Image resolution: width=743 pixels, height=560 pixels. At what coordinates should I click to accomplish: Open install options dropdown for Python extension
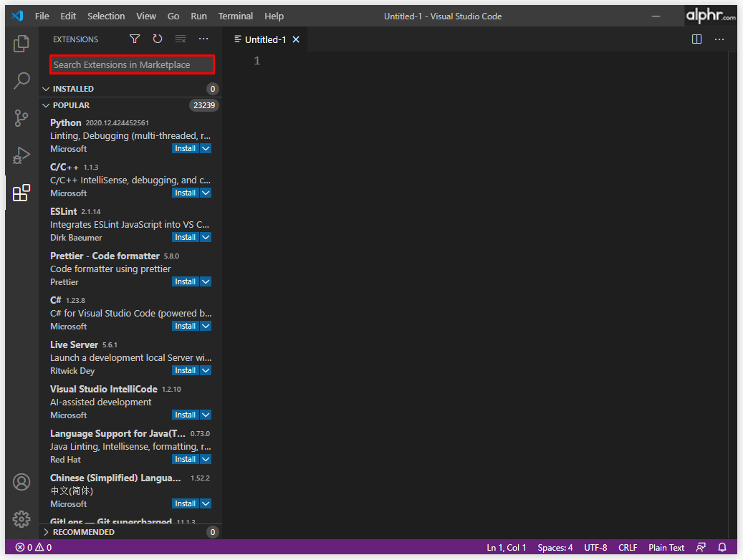tap(206, 148)
